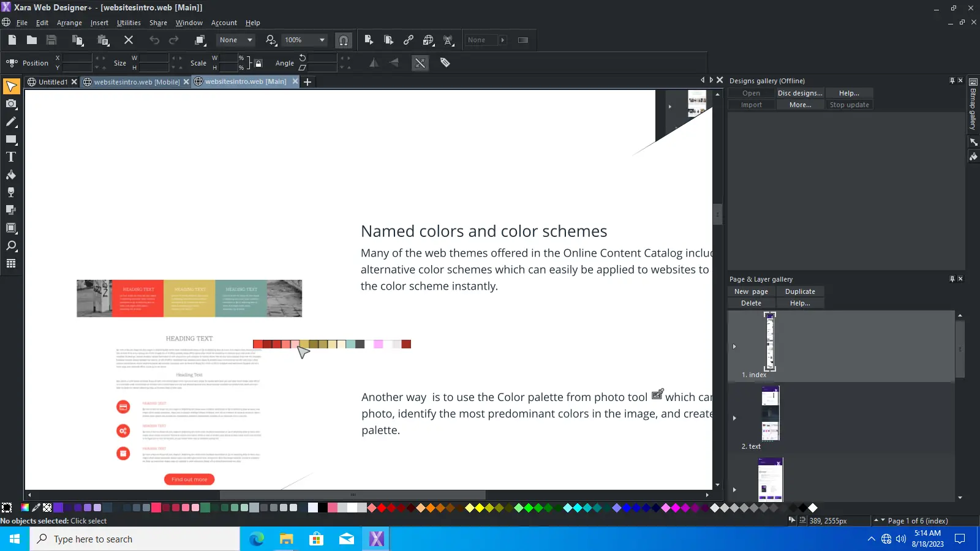The width and height of the screenshot is (980, 551).
Task: Click Disc designs... in Designs gallery
Action: point(800,93)
